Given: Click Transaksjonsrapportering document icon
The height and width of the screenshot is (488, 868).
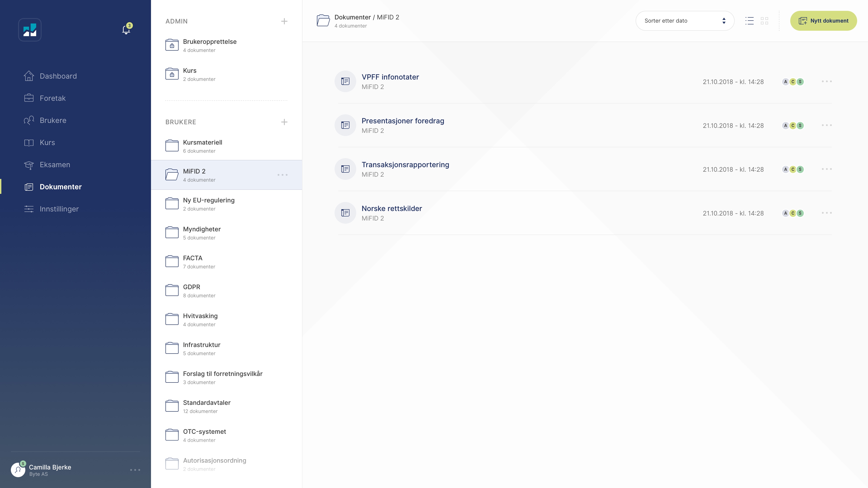Looking at the screenshot, I should pyautogui.click(x=345, y=169).
